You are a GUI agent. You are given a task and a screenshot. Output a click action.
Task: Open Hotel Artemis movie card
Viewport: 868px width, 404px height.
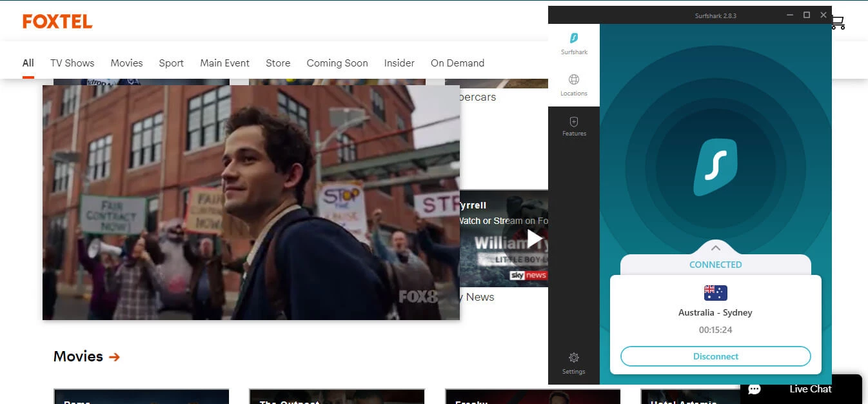(690, 396)
